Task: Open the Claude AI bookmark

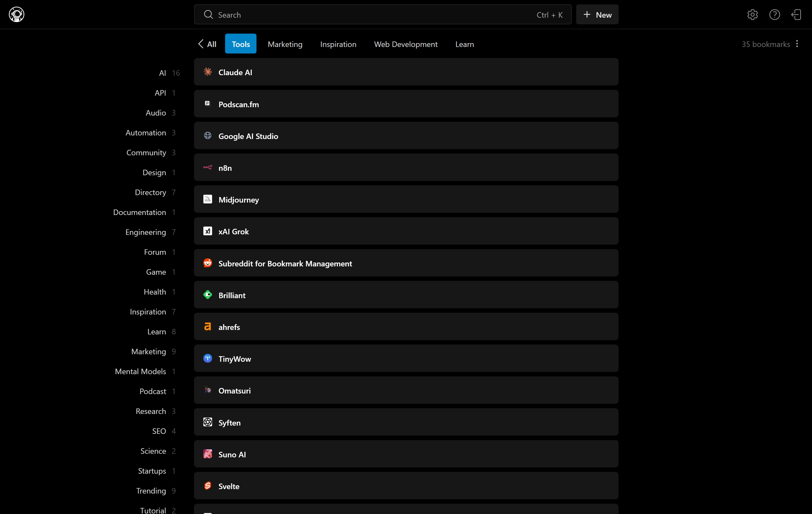Action: pyautogui.click(x=406, y=72)
